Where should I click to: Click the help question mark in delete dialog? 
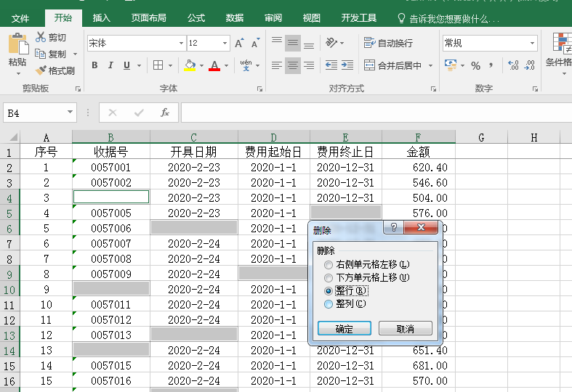[394, 227]
